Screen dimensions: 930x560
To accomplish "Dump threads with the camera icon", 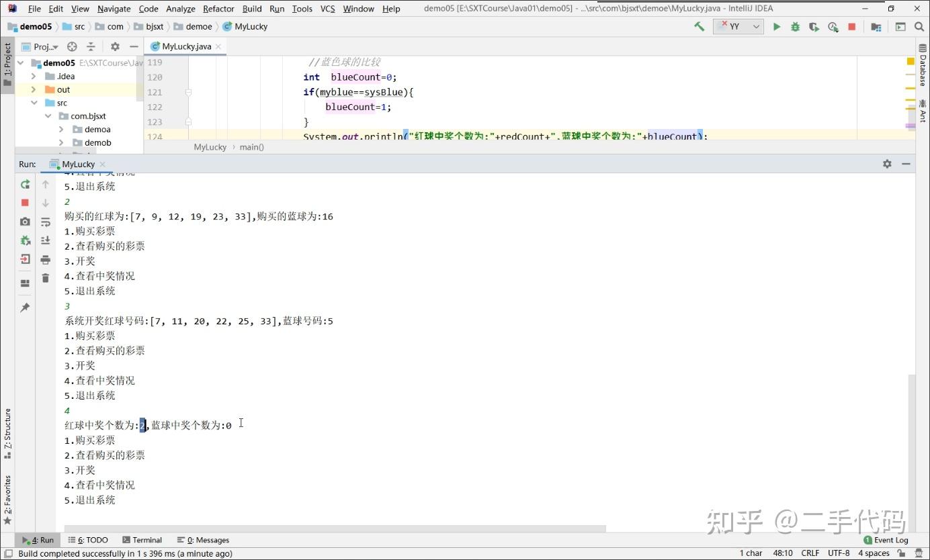I will tap(25, 222).
